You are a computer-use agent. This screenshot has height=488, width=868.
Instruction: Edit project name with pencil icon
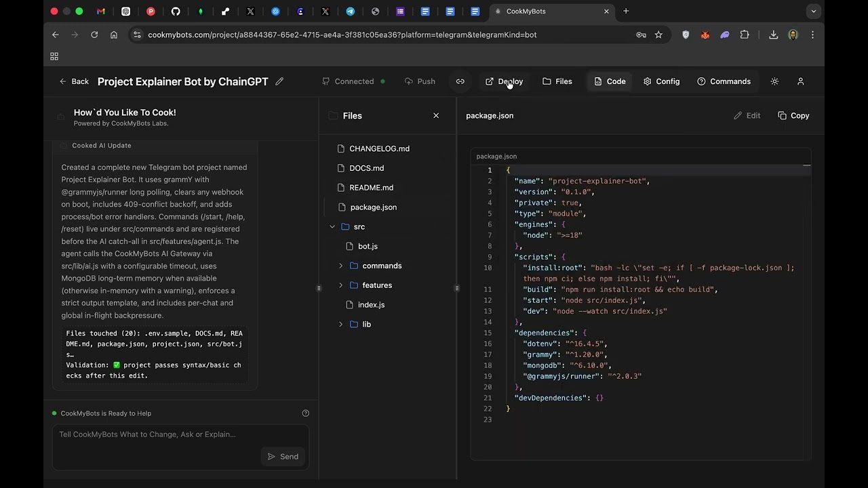tap(279, 81)
